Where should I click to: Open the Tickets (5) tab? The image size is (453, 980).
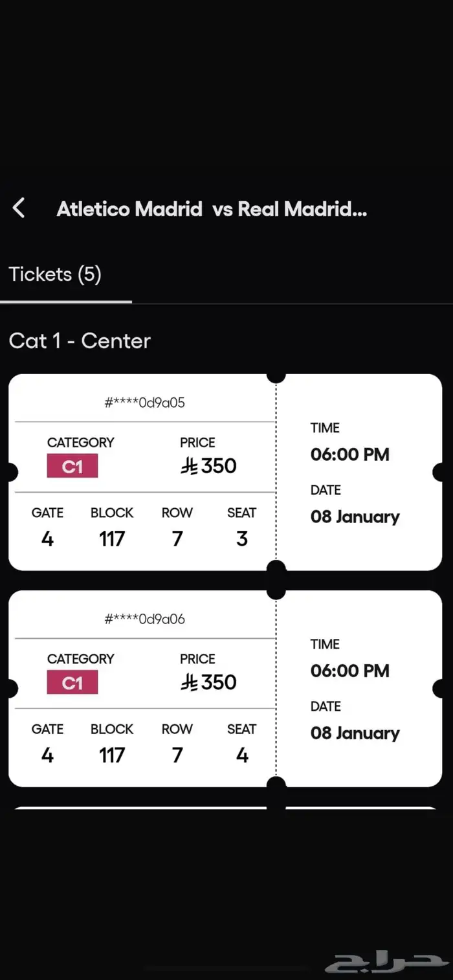(x=56, y=274)
